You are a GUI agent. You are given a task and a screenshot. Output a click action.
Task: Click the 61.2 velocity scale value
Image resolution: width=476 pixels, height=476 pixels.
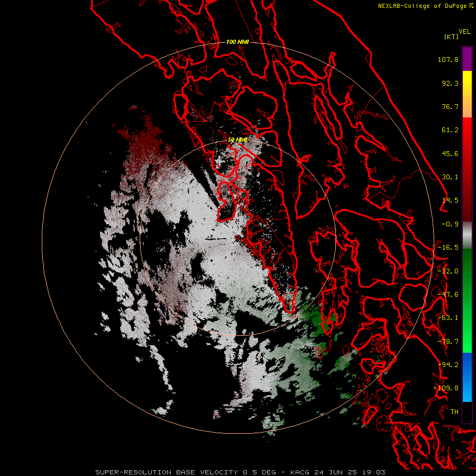tap(450, 130)
